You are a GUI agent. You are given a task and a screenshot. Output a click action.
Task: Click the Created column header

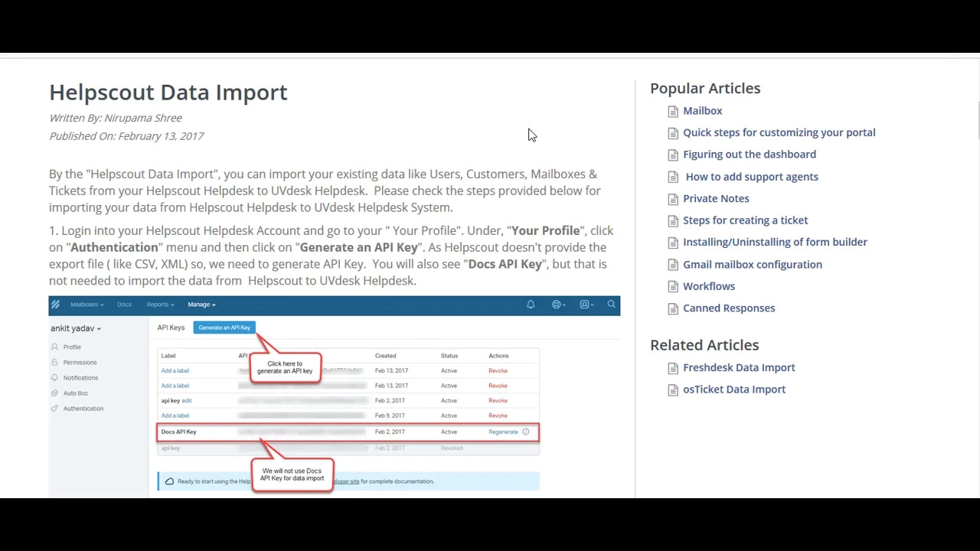(x=385, y=356)
